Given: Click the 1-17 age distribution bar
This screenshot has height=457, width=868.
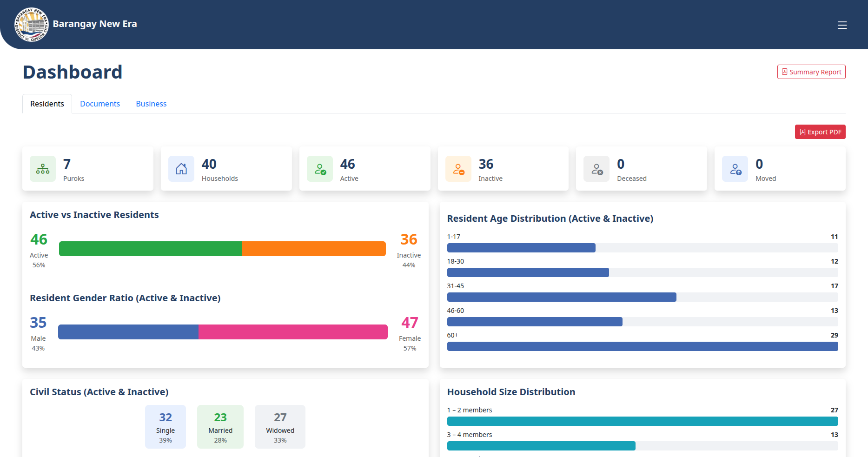Looking at the screenshot, I should pyautogui.click(x=521, y=248).
